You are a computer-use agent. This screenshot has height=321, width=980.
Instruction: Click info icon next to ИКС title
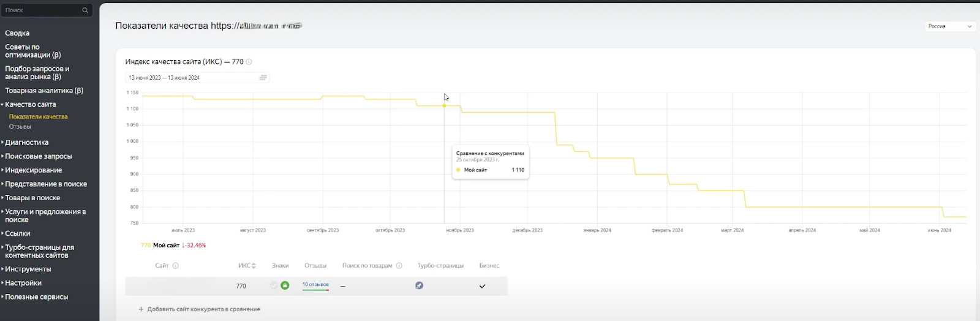(249, 62)
